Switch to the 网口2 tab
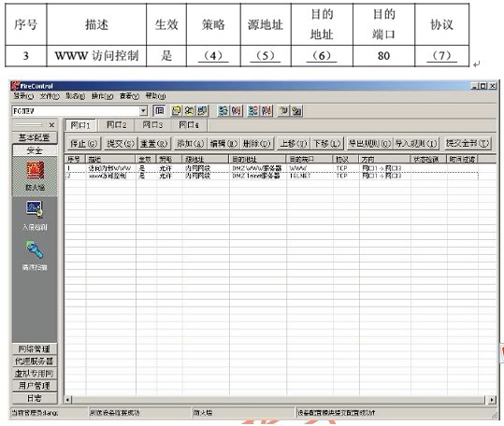Image resolution: width=504 pixels, height=426 pixels. [x=116, y=125]
